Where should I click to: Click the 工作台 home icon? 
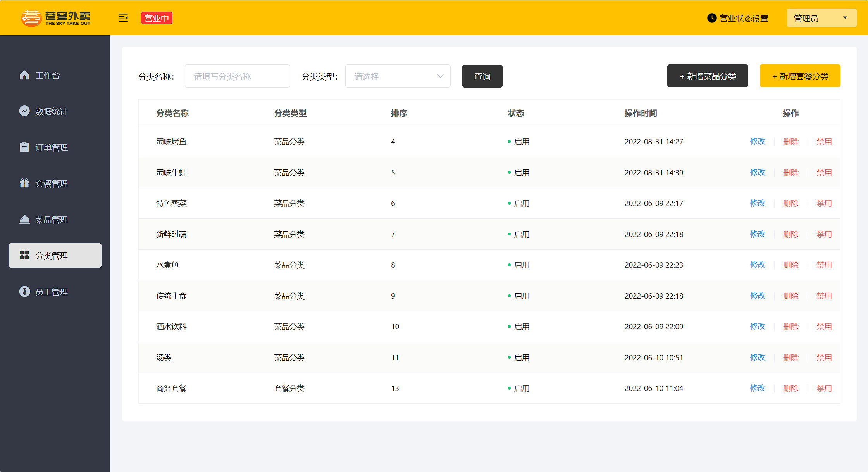coord(24,75)
